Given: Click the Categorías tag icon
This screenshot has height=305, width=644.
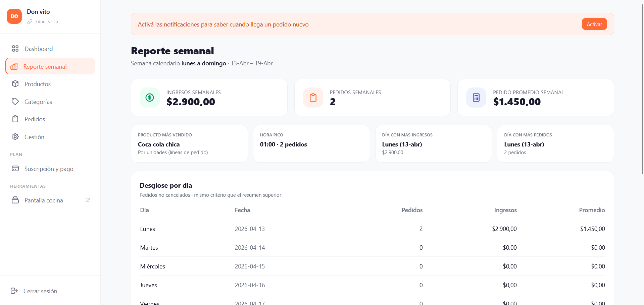Looking at the screenshot, I should (15, 102).
